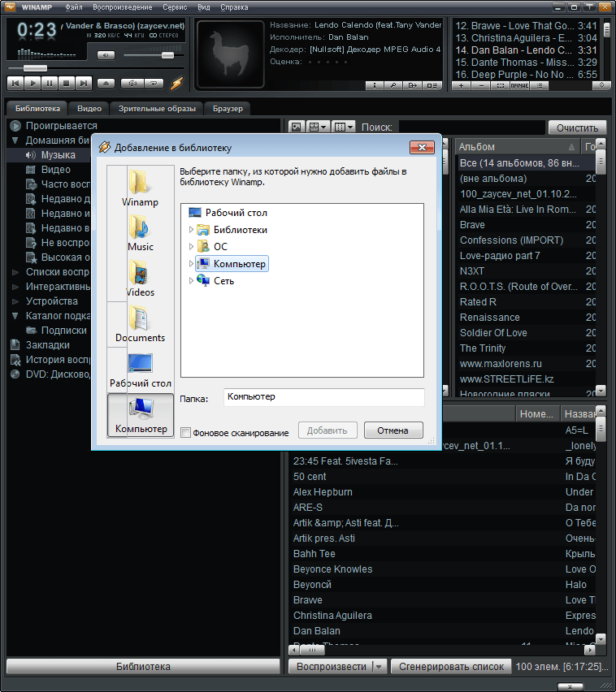This screenshot has width=616, height=692.
Task: Toggle repeat mode in the player
Action: point(153,83)
